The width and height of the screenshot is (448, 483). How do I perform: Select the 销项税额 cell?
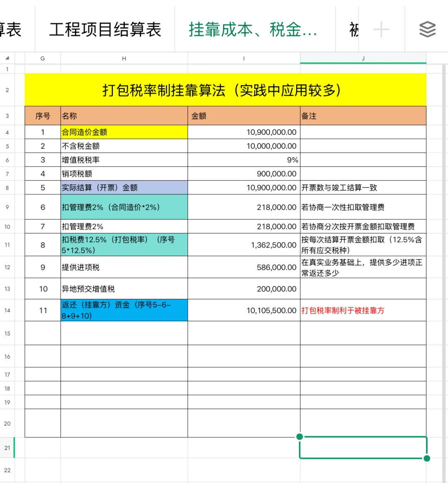click(124, 174)
